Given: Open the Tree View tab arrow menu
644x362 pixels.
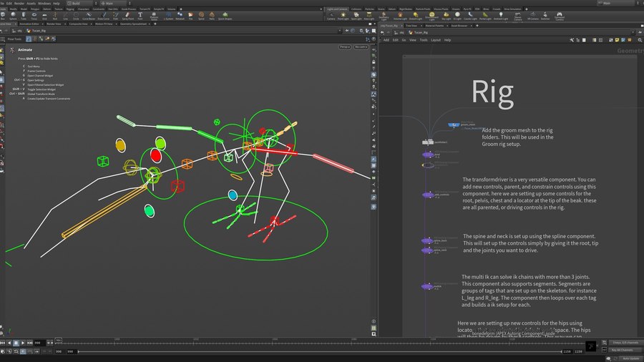Looking at the screenshot, I should coord(421,26).
